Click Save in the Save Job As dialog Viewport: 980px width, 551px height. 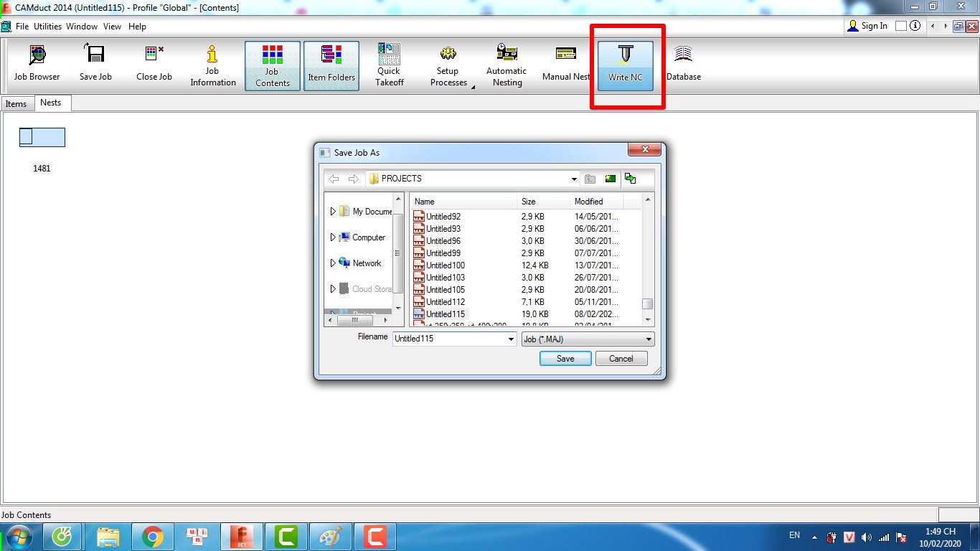pos(565,359)
